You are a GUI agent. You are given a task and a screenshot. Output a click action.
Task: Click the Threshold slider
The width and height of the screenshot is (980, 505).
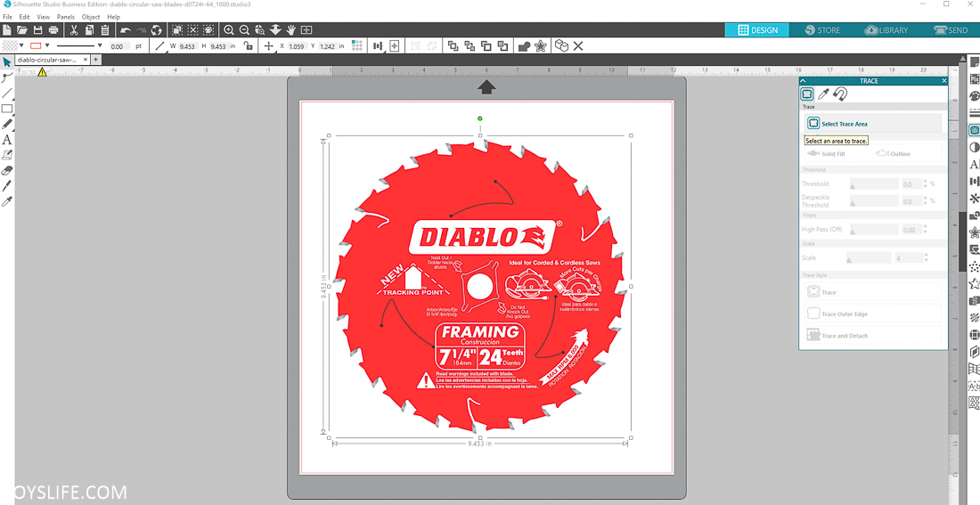[873, 183]
